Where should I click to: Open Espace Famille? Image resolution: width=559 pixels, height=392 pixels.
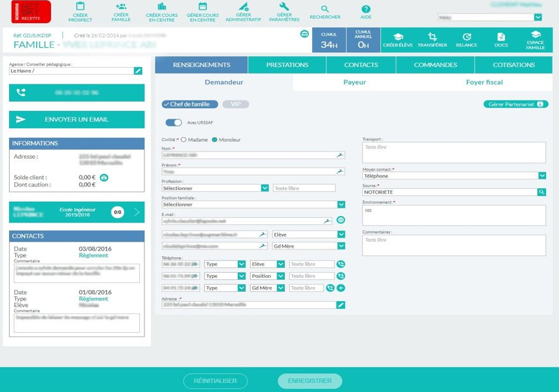pyautogui.click(x=535, y=40)
